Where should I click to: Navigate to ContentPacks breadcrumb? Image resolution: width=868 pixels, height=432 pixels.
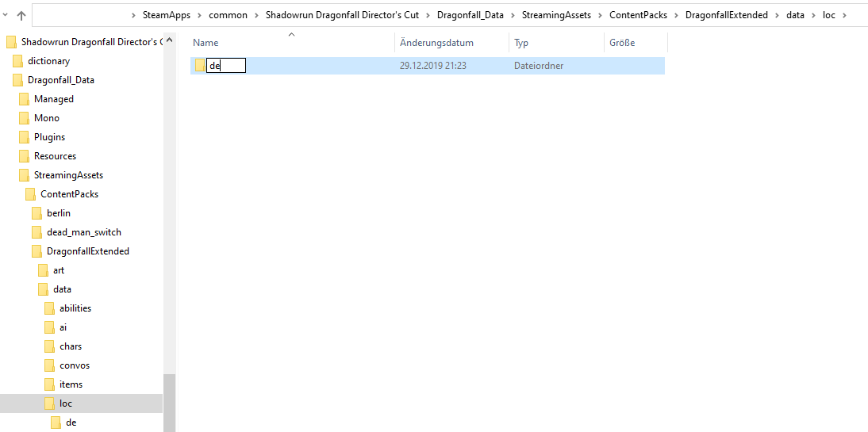click(638, 16)
